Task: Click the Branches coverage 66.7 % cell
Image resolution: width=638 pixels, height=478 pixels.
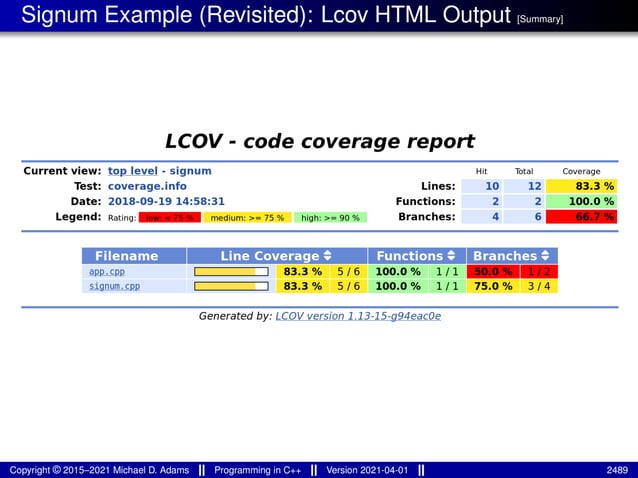Action: click(581, 216)
